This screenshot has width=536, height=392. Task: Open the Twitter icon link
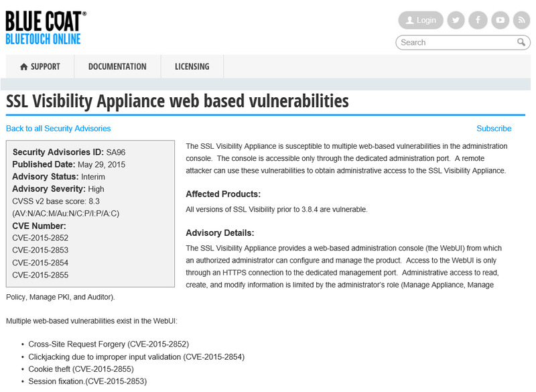coord(456,20)
